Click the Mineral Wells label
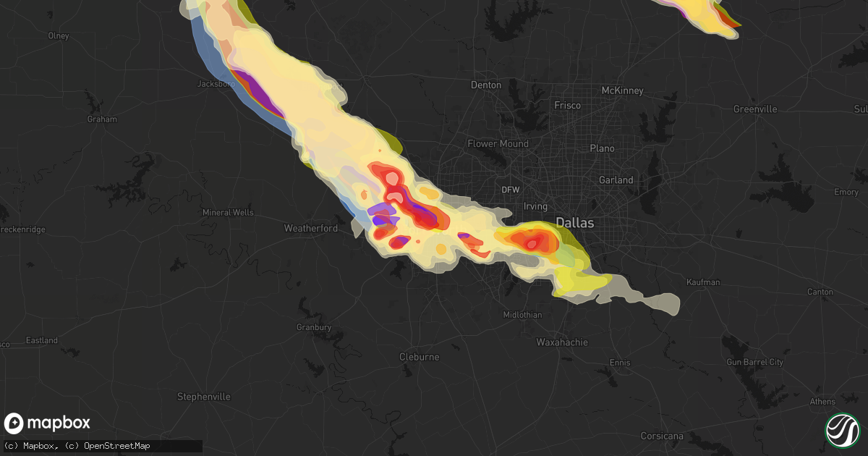The image size is (868, 456). tap(228, 213)
